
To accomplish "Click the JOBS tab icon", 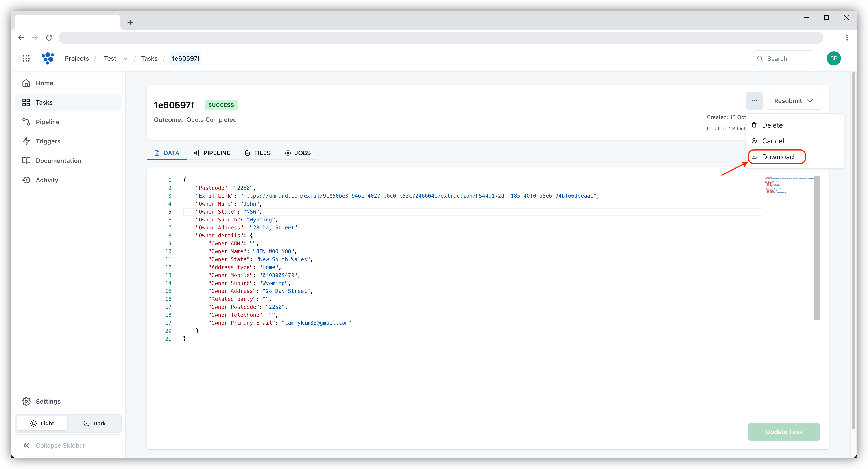I will (288, 153).
